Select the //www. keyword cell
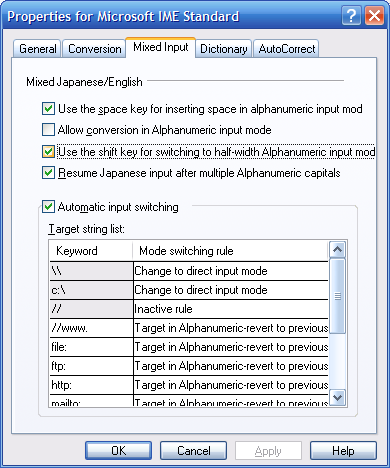The image size is (390, 468). 91,328
